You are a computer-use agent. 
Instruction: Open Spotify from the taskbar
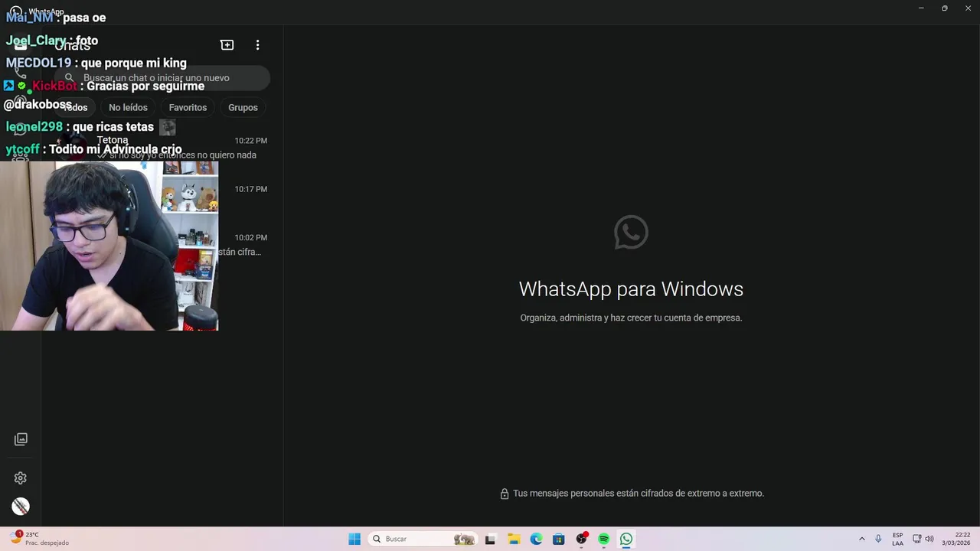click(x=604, y=539)
